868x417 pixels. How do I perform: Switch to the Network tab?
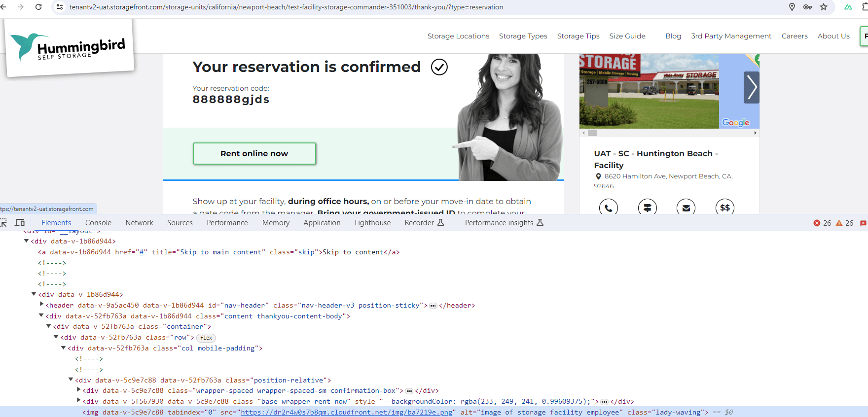point(139,223)
